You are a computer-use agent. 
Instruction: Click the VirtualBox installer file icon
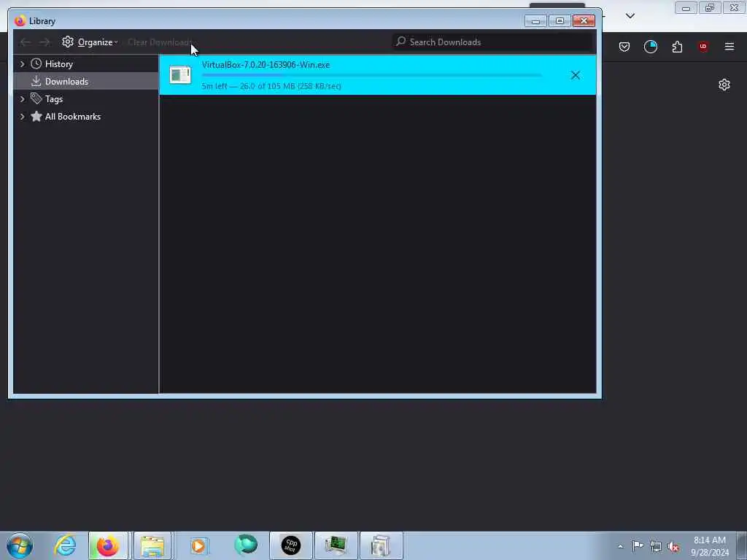(180, 75)
